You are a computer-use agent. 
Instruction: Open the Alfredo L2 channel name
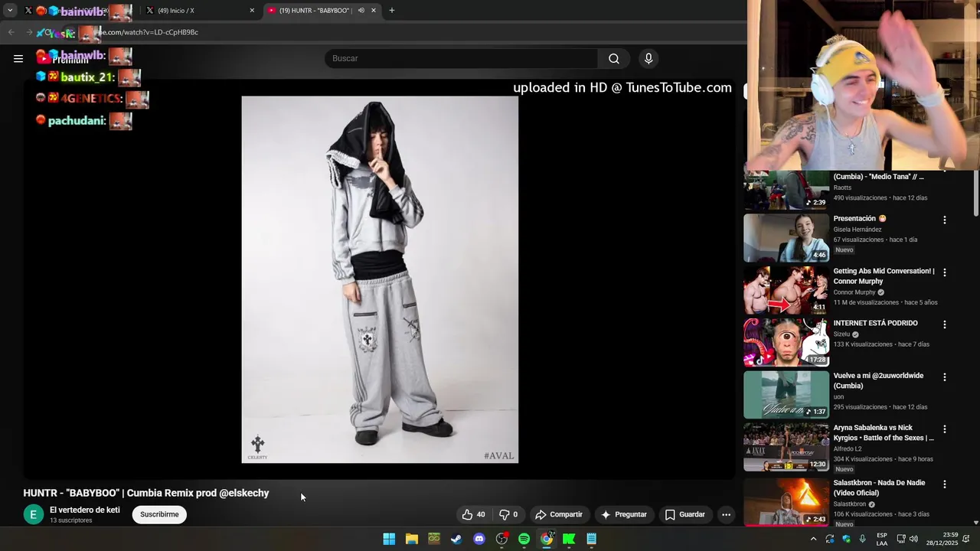[849, 448]
